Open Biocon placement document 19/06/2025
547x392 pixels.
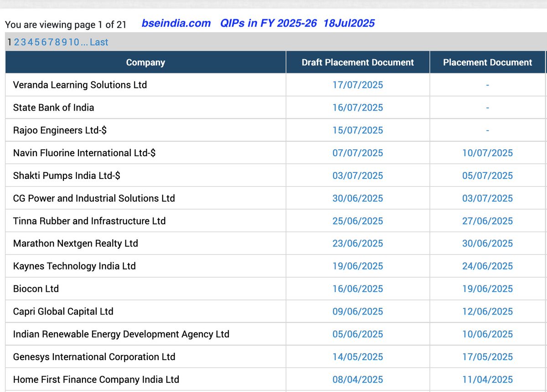(x=488, y=289)
